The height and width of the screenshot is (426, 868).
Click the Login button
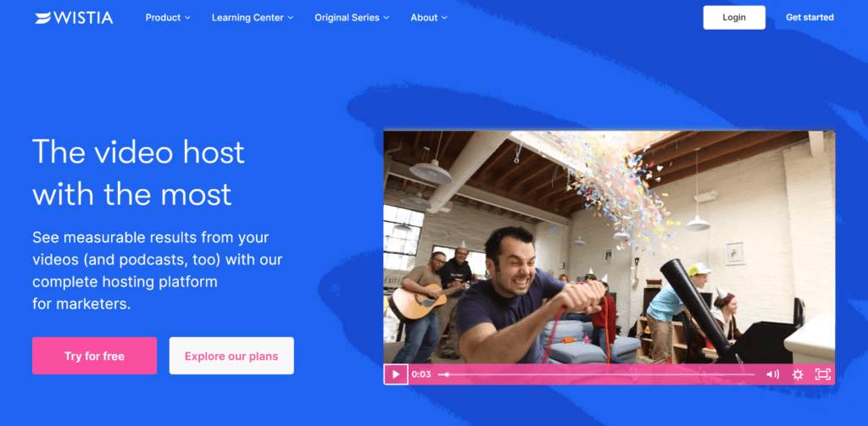(x=734, y=17)
